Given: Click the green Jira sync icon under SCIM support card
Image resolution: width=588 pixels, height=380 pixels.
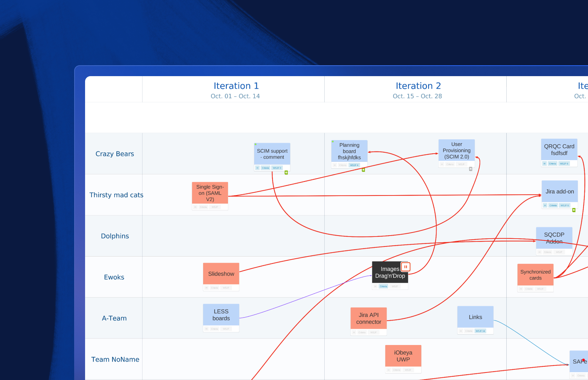Looking at the screenshot, I should [x=286, y=172].
